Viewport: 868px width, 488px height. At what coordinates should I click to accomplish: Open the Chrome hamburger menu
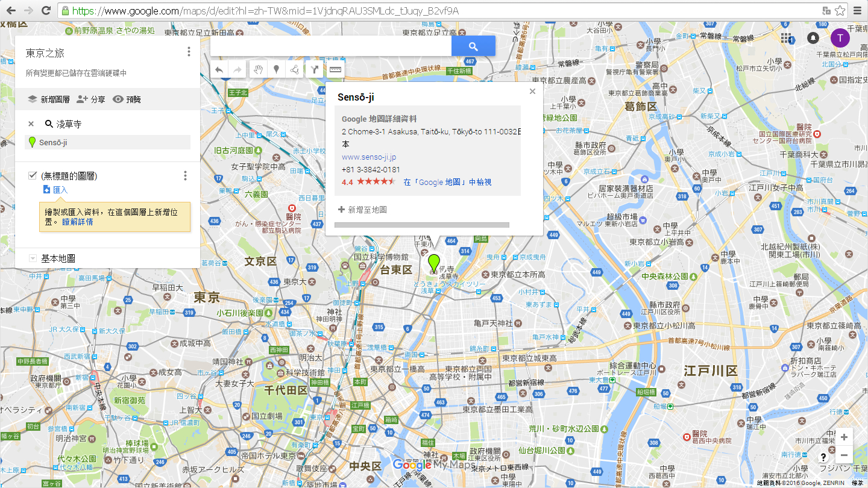pos(857,10)
